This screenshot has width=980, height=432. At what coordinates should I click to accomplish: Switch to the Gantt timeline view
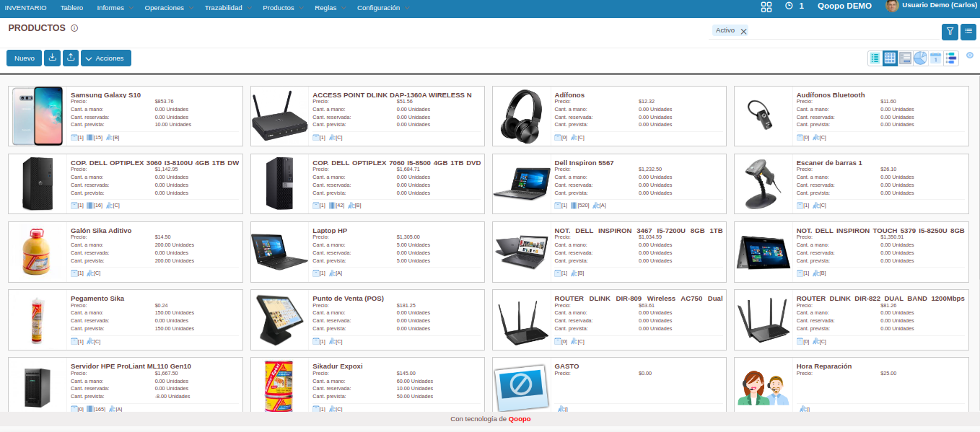(950, 58)
